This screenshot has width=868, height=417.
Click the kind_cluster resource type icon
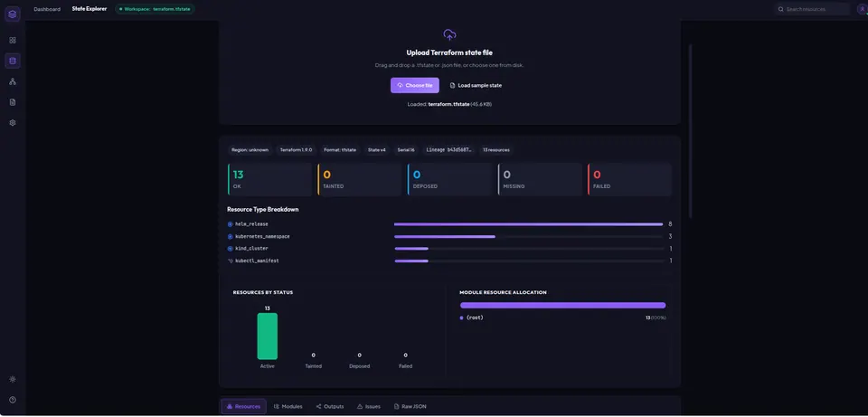231,249
